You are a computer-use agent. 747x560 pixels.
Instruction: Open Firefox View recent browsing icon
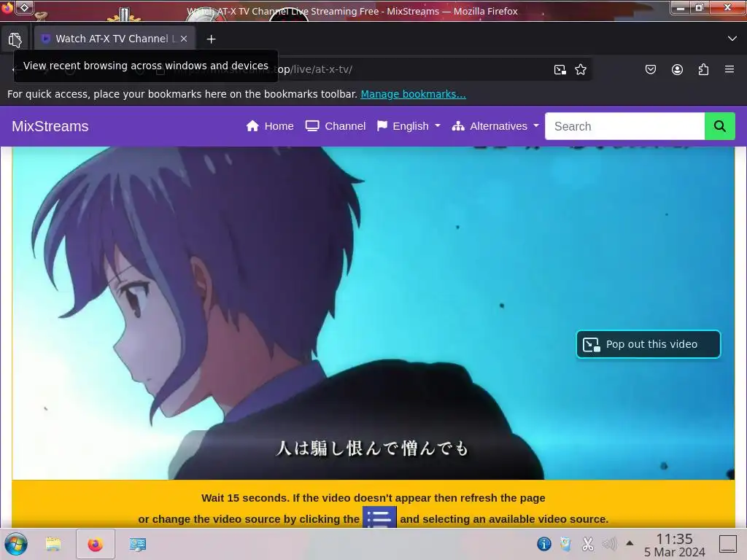coord(15,39)
